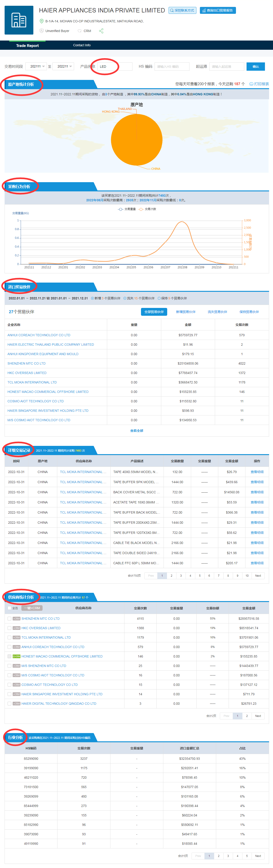Click the 深挖联系方式 button

182,10
